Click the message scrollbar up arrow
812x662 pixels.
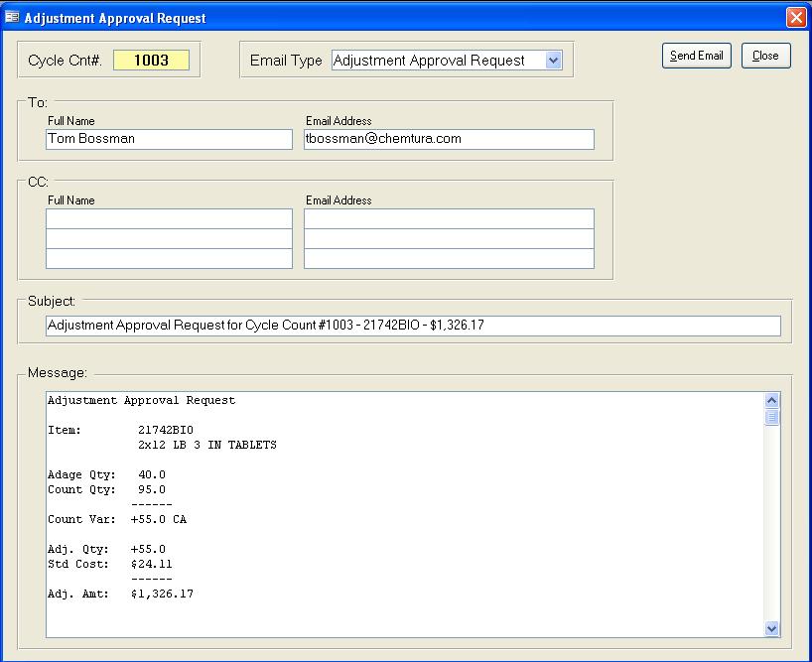(x=771, y=400)
